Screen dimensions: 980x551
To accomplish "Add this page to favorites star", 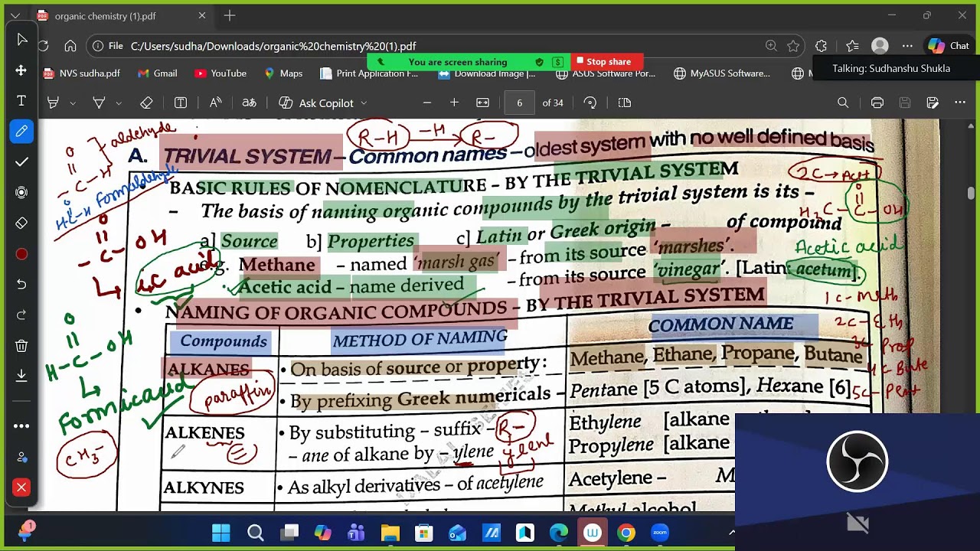I will [793, 46].
